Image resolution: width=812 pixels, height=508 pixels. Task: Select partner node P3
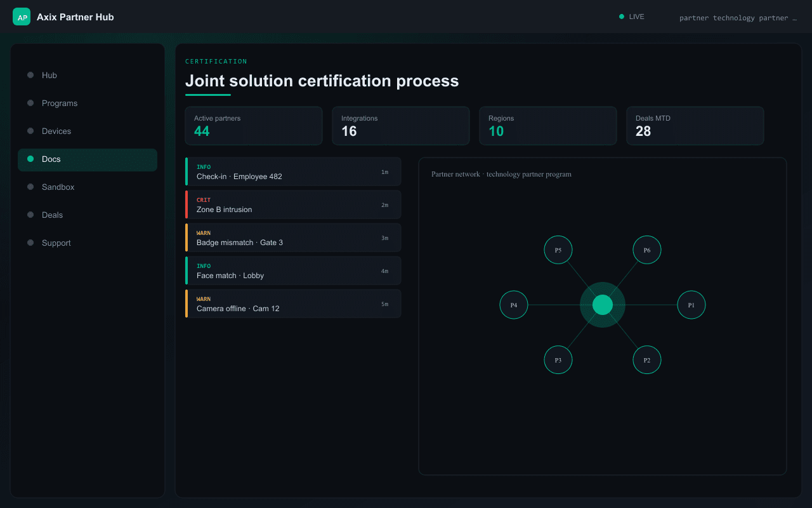(558, 360)
